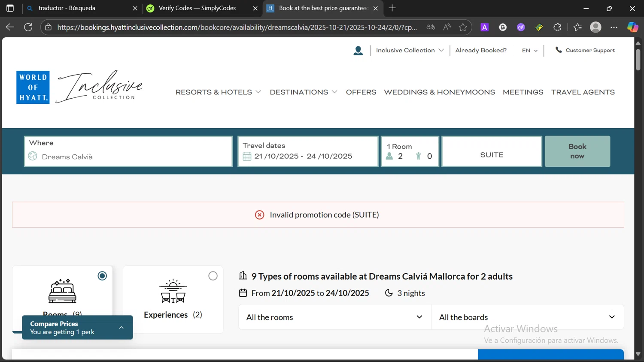Close the Book at best price tab
This screenshot has width=644, height=362.
pos(376,8)
